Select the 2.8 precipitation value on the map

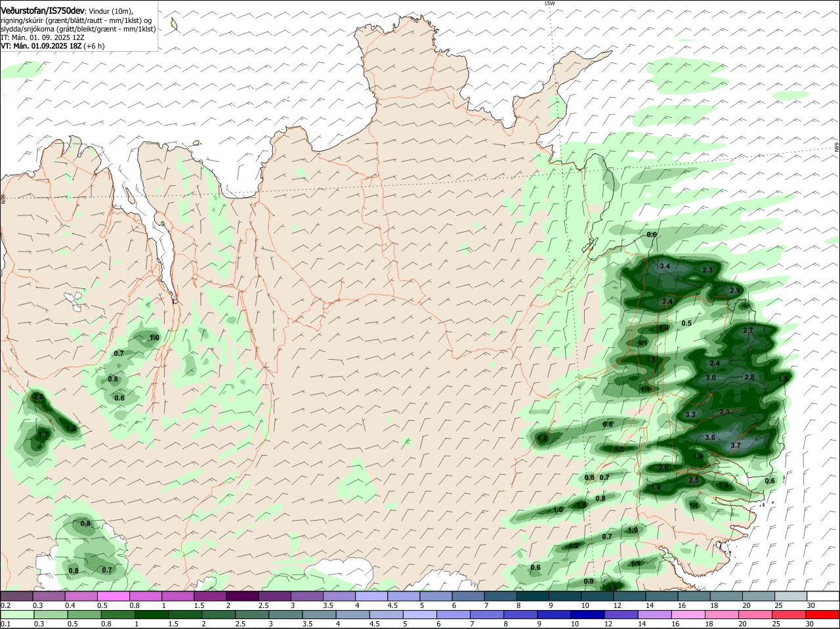tap(749, 377)
